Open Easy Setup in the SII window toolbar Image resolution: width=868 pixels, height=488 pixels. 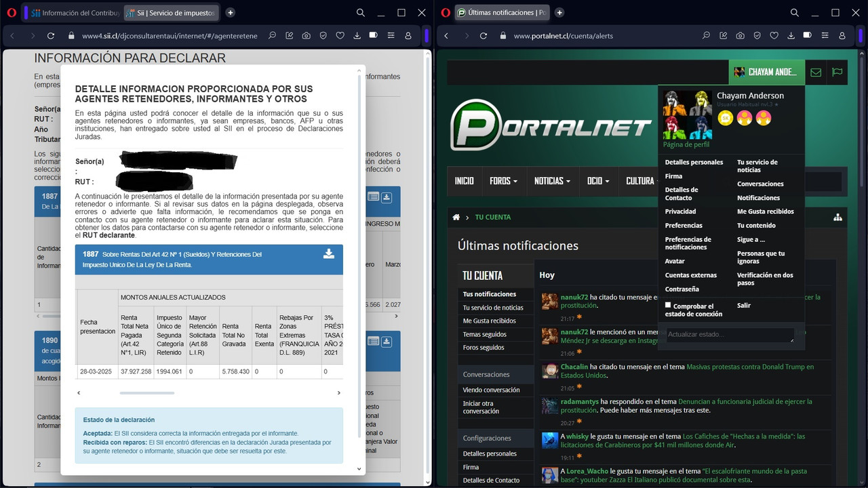point(391,36)
